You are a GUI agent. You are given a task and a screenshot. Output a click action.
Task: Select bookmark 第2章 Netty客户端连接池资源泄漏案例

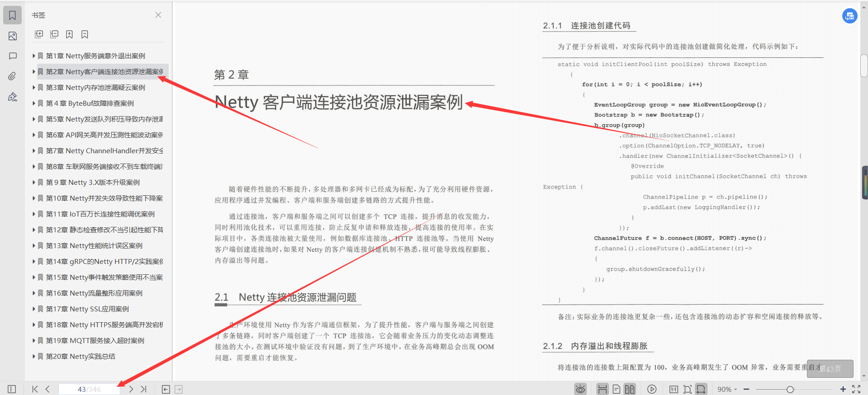(x=104, y=72)
